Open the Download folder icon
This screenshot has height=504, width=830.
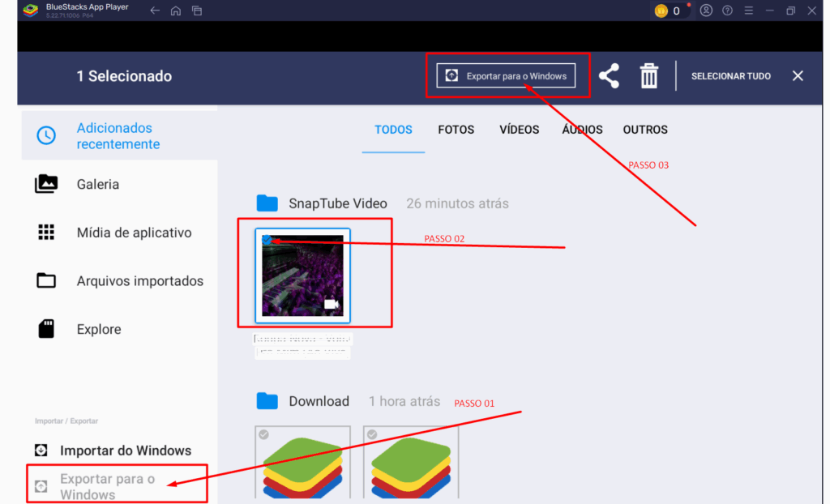point(267,401)
